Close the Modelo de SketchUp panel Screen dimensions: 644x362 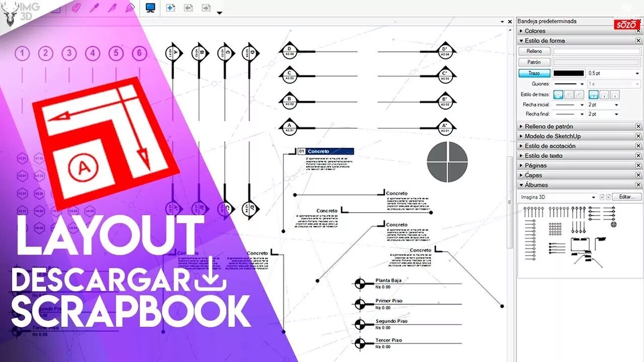(x=638, y=136)
